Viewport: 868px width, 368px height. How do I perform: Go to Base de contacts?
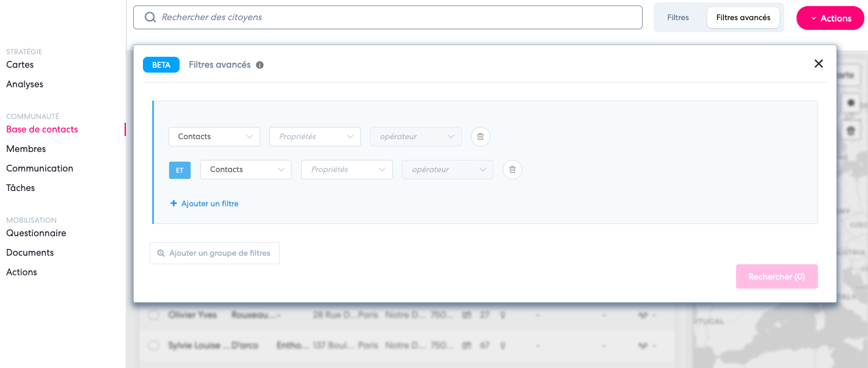pos(42,129)
